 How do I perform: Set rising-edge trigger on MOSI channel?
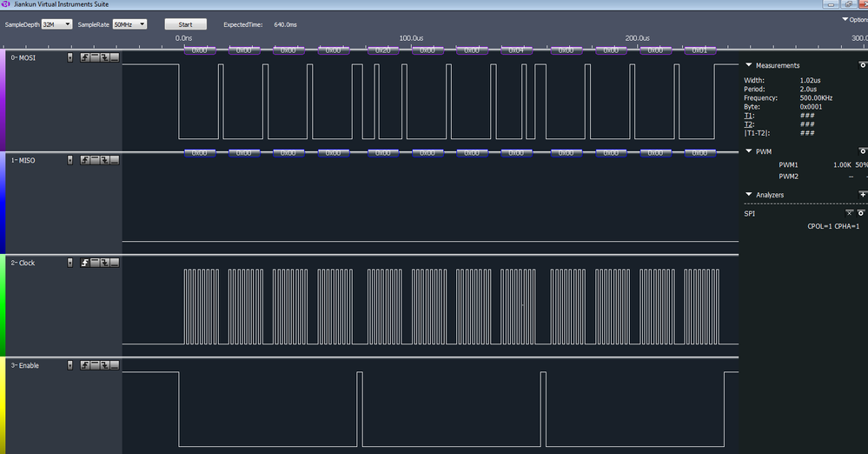[84, 57]
